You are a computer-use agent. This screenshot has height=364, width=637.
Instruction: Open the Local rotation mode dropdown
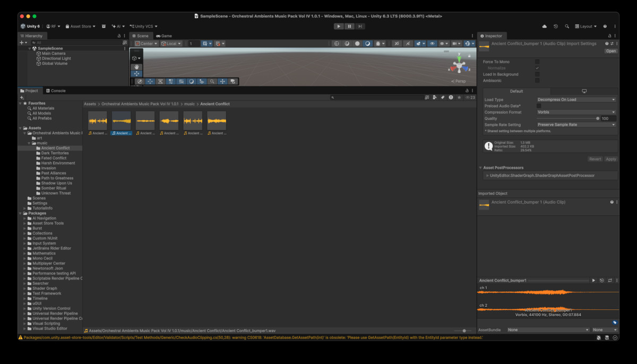(171, 44)
